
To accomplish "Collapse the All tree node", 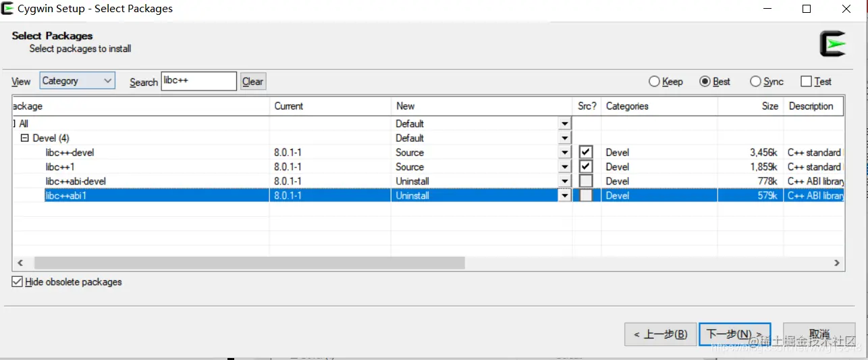I will click(14, 124).
